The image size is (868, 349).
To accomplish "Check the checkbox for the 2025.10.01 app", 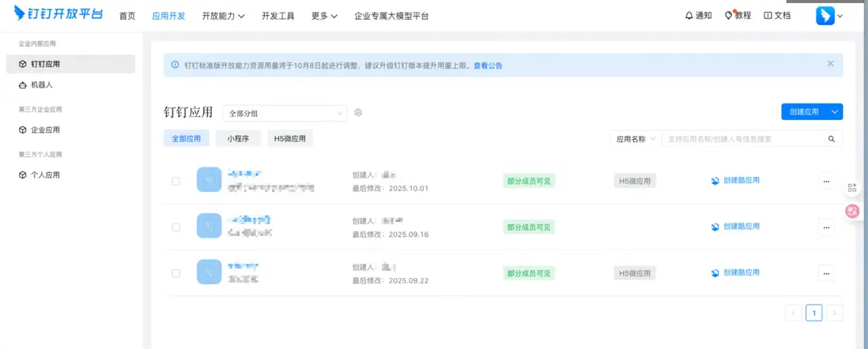I will coord(176,181).
